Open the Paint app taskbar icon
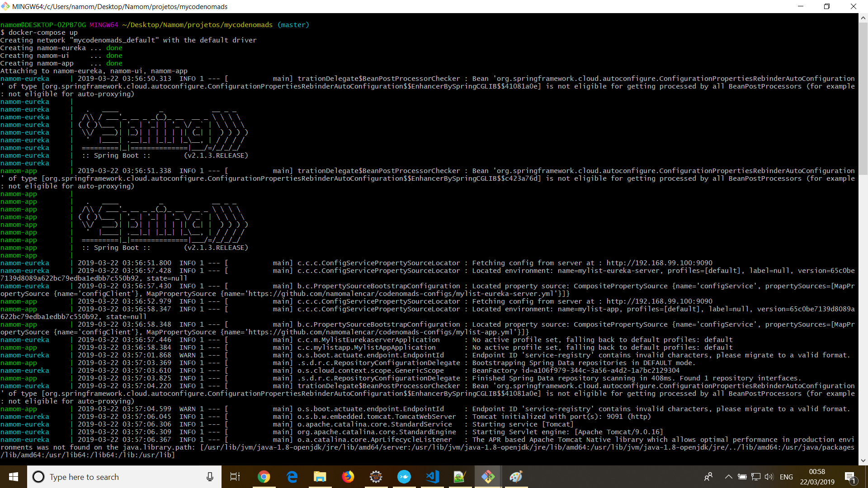 coord(516,477)
